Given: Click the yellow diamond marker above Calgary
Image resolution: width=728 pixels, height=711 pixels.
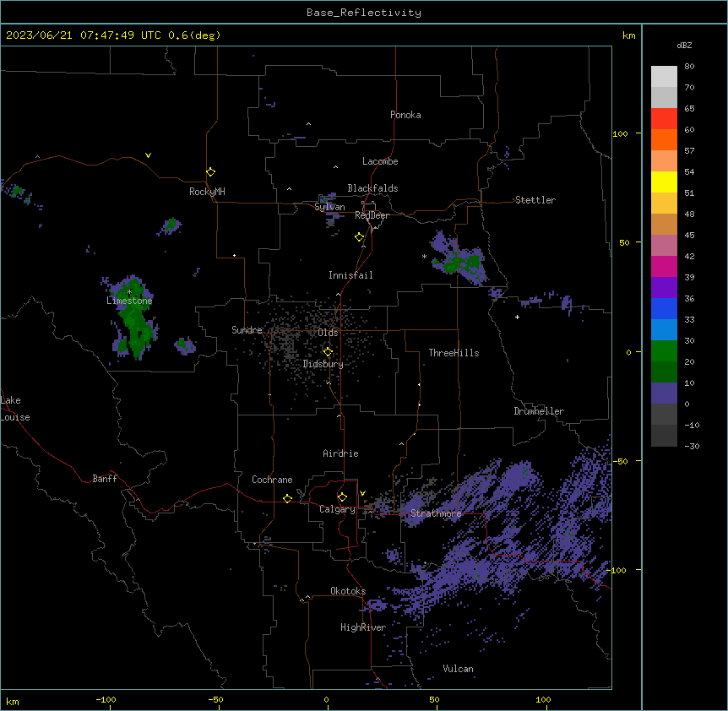Looking at the screenshot, I should pos(342,497).
